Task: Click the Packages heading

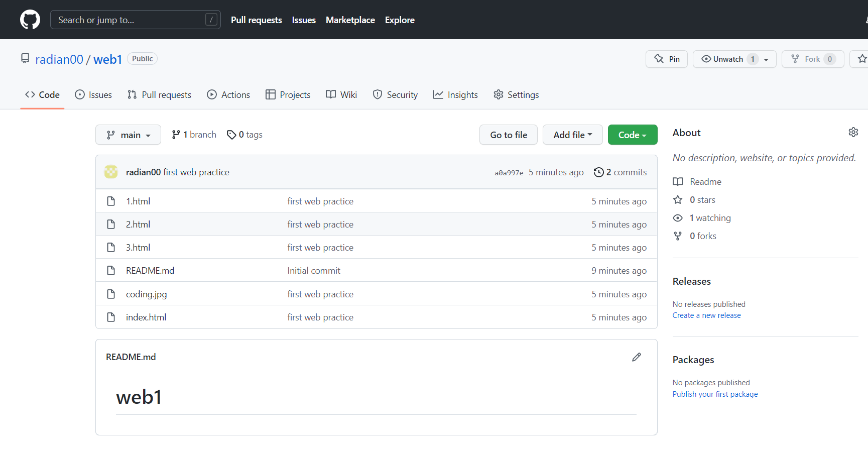Action: [693, 360]
